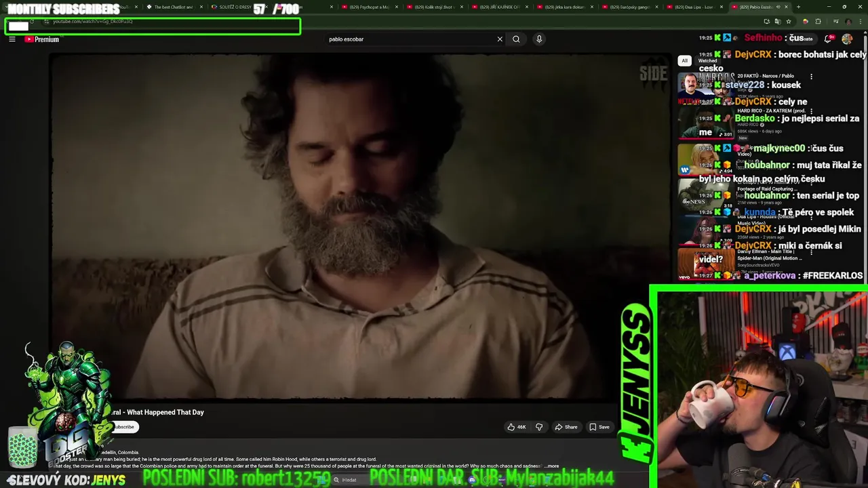Image resolution: width=868 pixels, height=488 pixels.
Task: Share the video
Action: (x=566, y=427)
